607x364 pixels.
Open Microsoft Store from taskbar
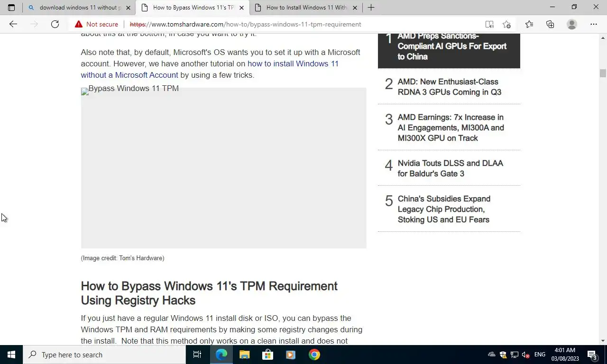(x=267, y=355)
